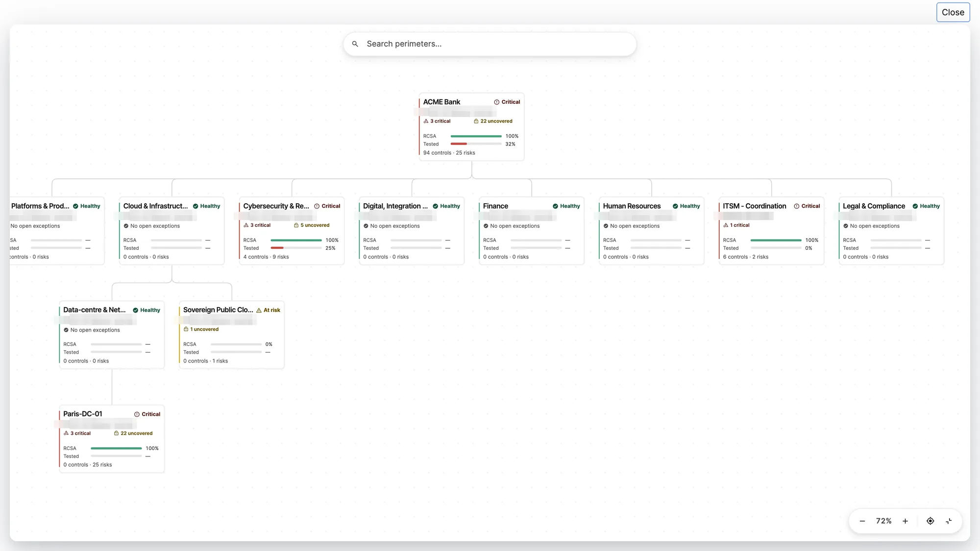
Task: Click the search magnifier icon
Action: coord(355,44)
